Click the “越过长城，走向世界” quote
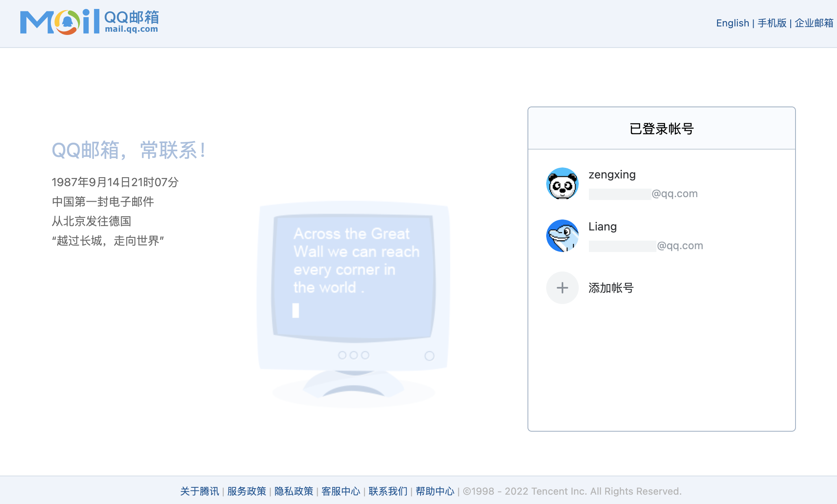The image size is (837, 504). click(108, 241)
